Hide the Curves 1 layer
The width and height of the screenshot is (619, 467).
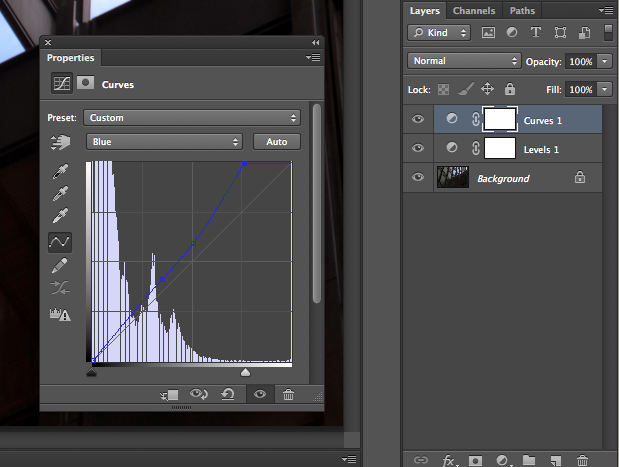[x=418, y=120]
